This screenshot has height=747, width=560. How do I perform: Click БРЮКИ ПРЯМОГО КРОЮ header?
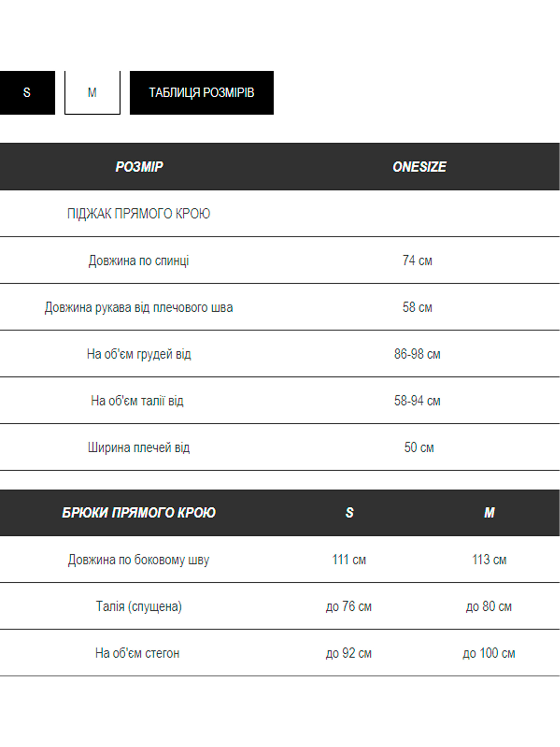[x=139, y=513]
